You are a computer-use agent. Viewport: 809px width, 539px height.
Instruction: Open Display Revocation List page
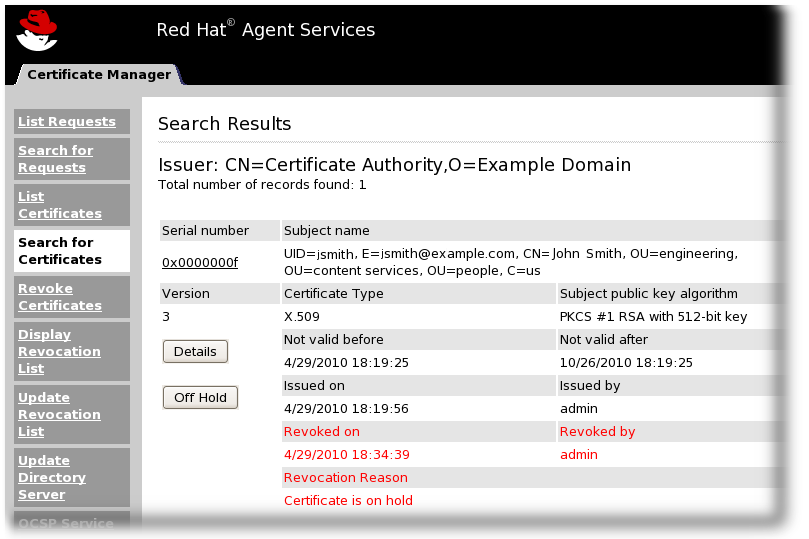tap(60, 351)
